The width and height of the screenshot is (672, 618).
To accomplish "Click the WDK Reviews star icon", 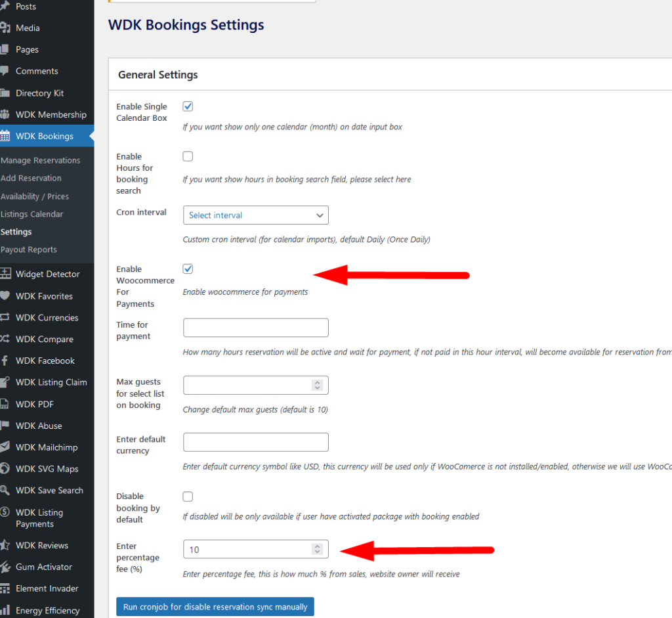I will click(5, 545).
